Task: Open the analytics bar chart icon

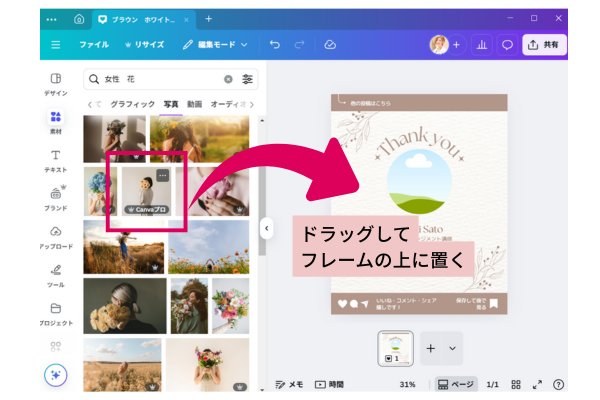Action: point(481,45)
